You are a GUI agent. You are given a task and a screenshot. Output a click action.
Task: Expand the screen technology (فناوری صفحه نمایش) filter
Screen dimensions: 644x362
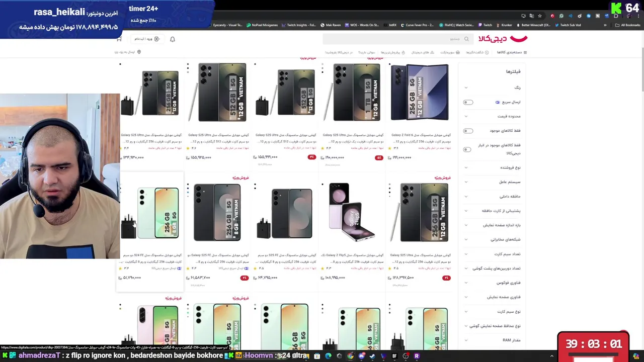pos(493,297)
